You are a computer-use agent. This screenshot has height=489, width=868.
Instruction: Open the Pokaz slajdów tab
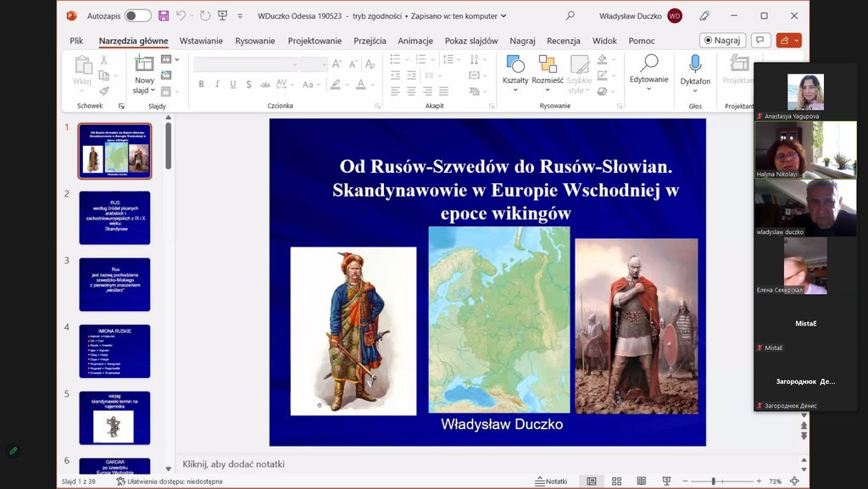pyautogui.click(x=471, y=41)
